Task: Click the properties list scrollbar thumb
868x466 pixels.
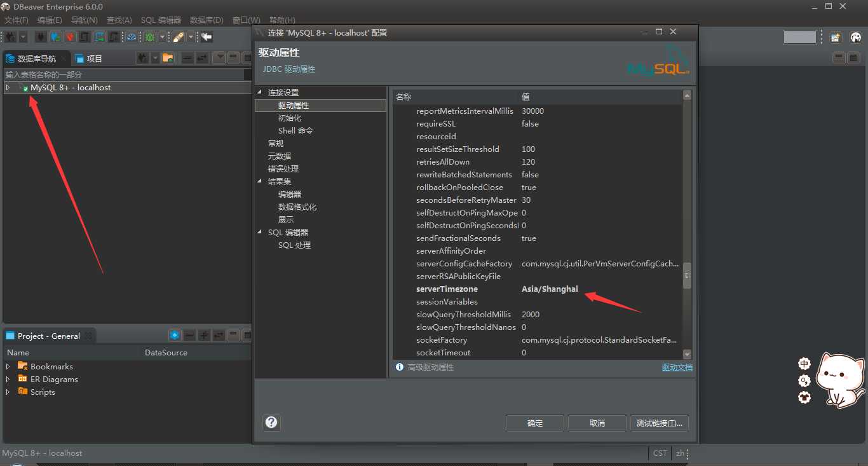Action: [x=687, y=275]
